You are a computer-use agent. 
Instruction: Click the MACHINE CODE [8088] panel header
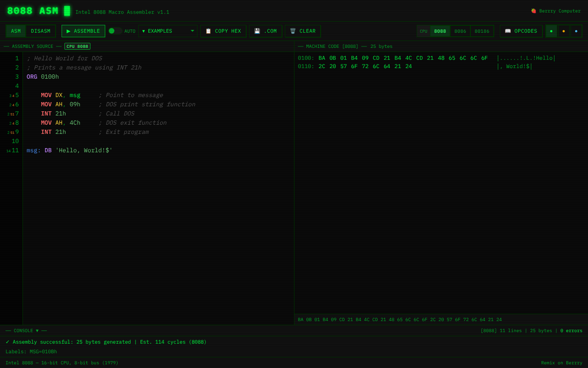(332, 46)
